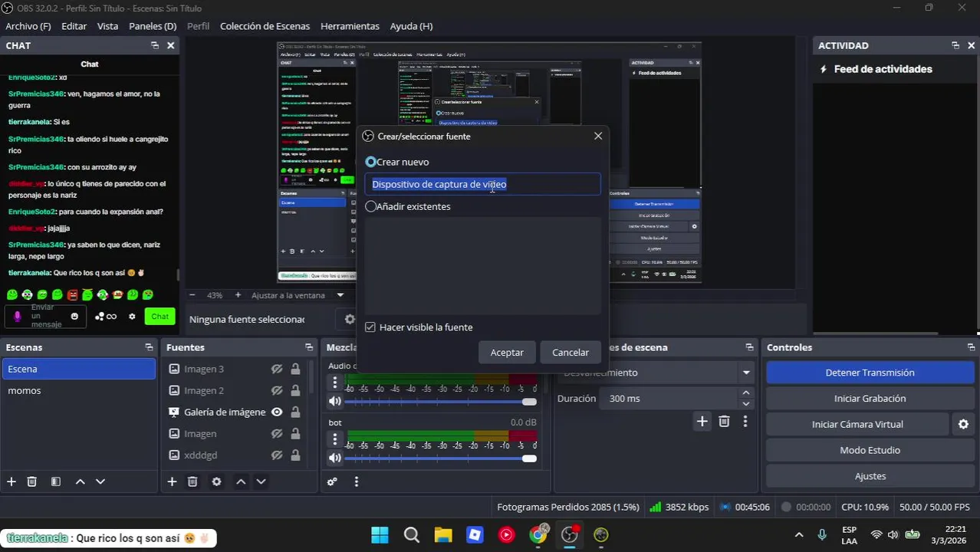Delete the selected scene with the Escenas trash icon
Image resolution: width=980 pixels, height=552 pixels.
pyautogui.click(x=32, y=481)
